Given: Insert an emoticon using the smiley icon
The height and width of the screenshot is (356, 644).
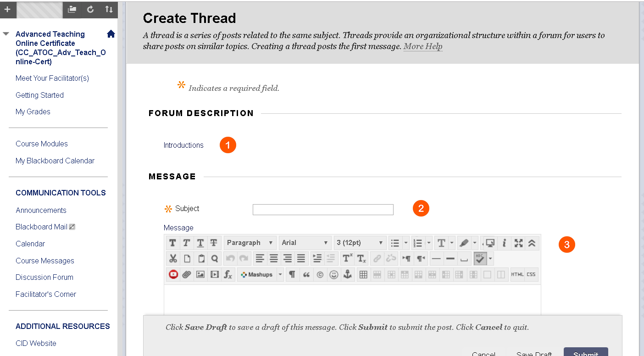Looking at the screenshot, I should pyautogui.click(x=334, y=275).
